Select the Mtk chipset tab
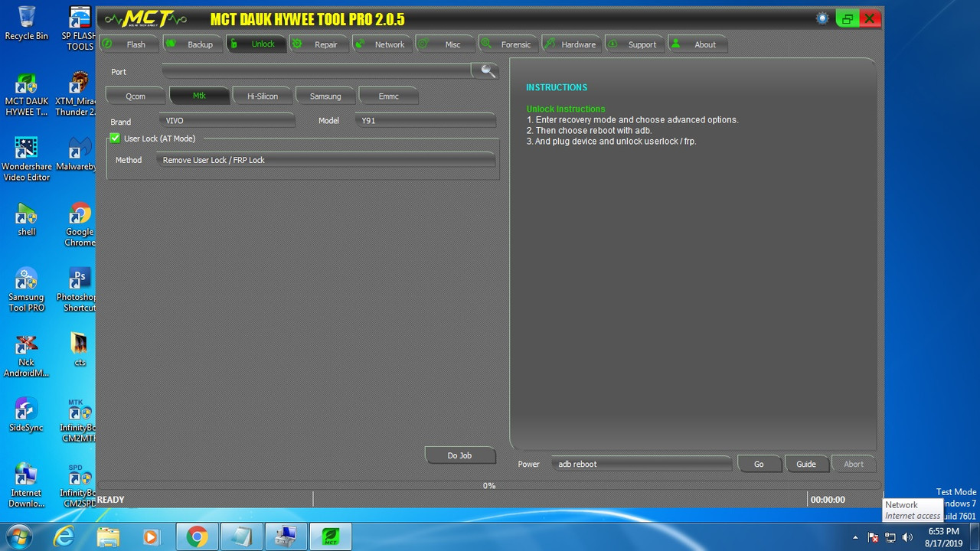 point(199,96)
